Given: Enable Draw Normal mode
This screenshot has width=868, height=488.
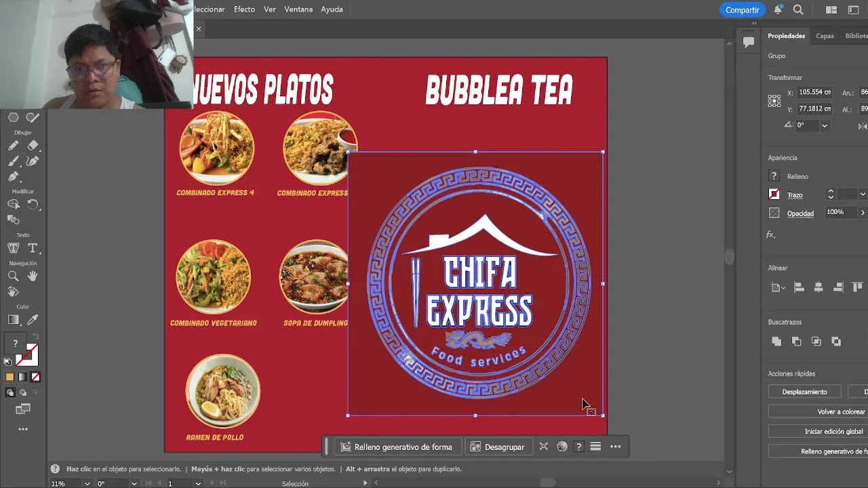Looking at the screenshot, I should point(9,392).
